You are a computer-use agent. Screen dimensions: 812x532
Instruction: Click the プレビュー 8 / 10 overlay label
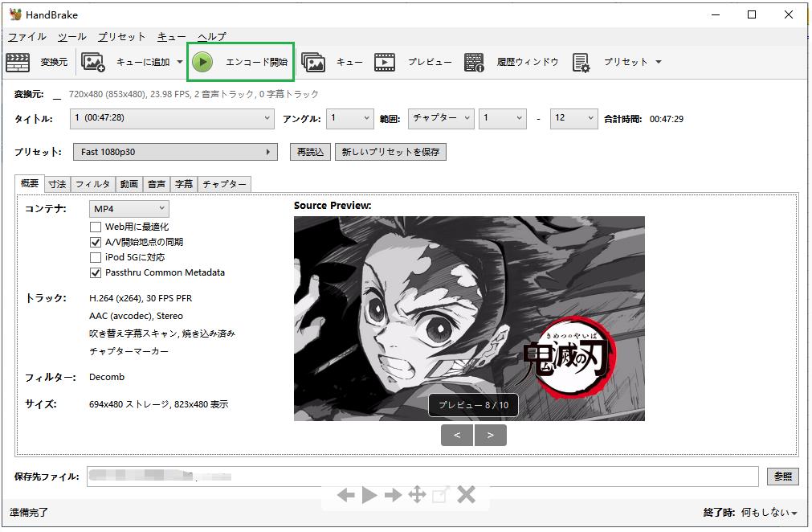click(473, 405)
